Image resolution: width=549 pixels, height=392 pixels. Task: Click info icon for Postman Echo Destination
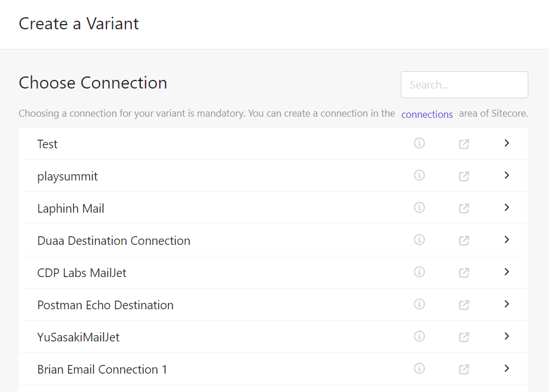(x=419, y=304)
